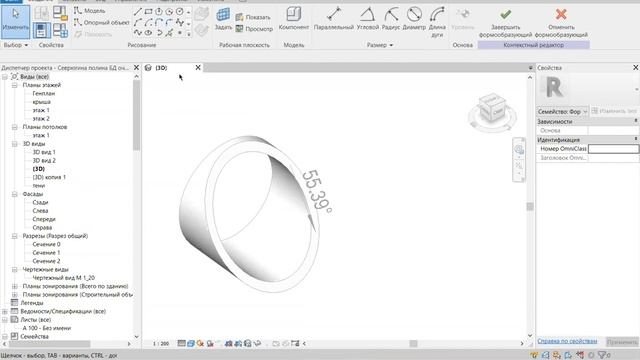Select the Rectangle draw tool

pos(149,11)
